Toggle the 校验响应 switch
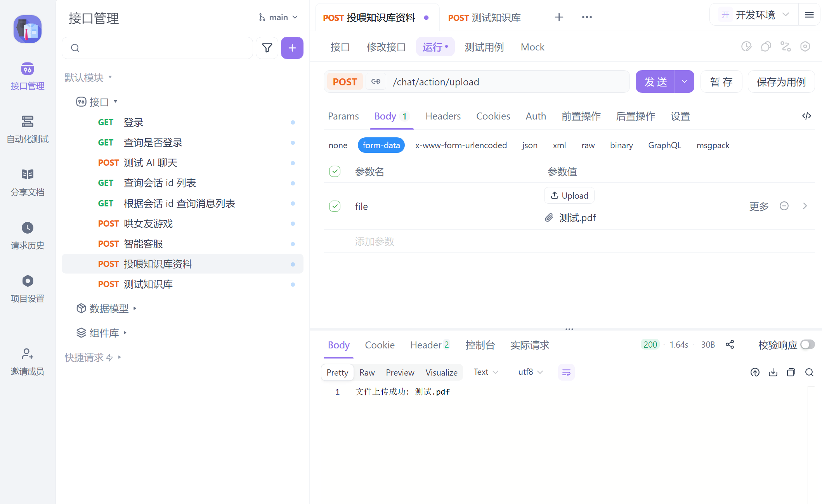 (807, 345)
